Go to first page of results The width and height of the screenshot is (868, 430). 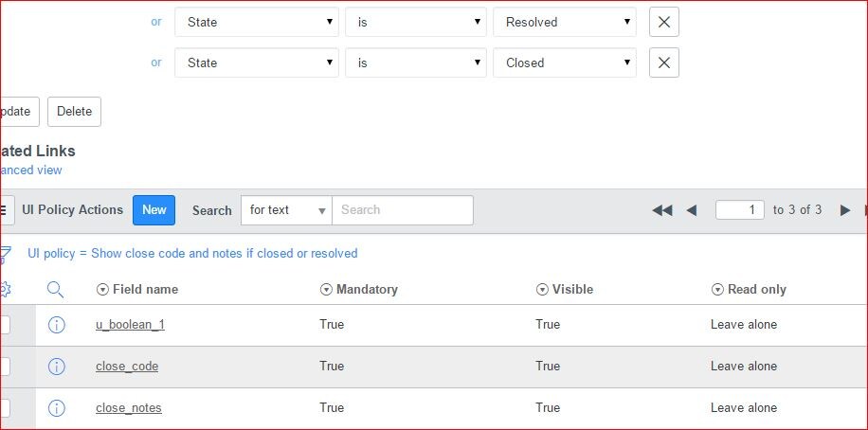coord(662,210)
